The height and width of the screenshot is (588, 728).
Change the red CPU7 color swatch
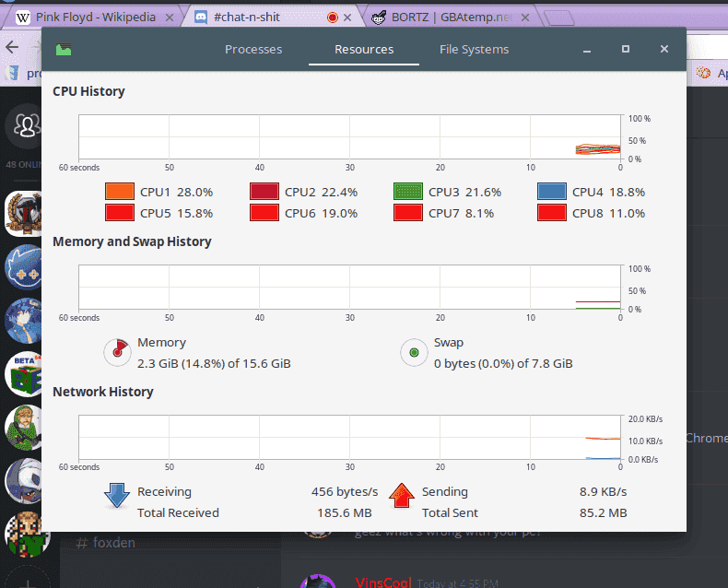408,213
